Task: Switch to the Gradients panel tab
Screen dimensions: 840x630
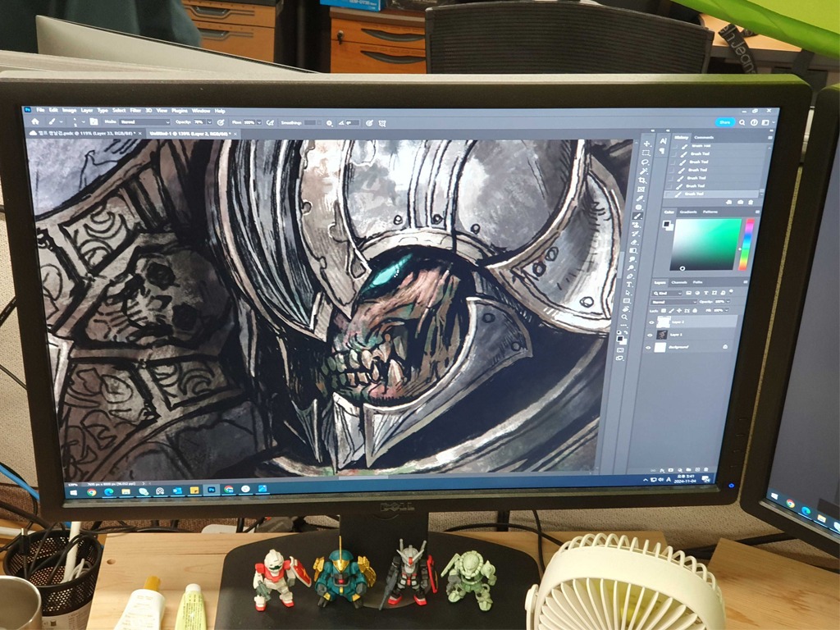Action: tap(688, 212)
